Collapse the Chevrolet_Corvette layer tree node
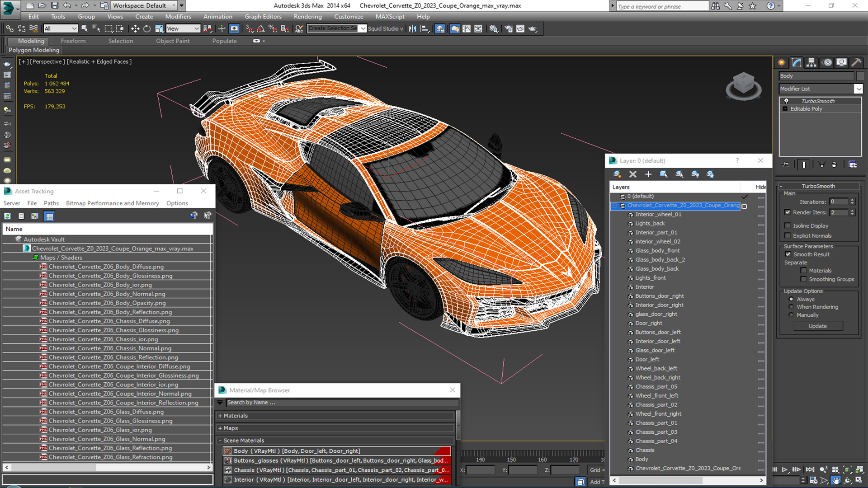 pyautogui.click(x=614, y=206)
